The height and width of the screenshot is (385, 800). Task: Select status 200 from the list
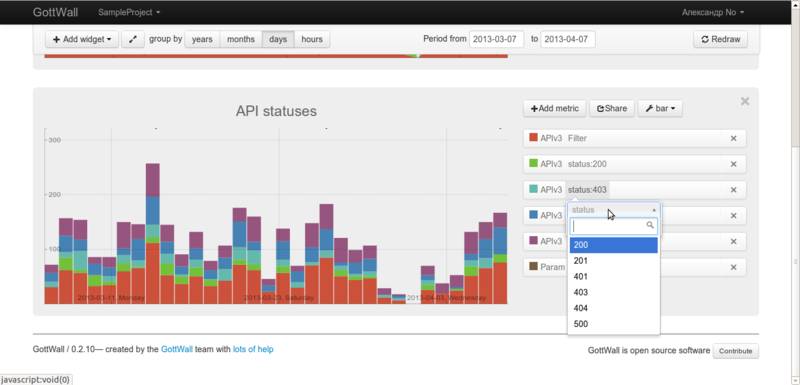[614, 245]
